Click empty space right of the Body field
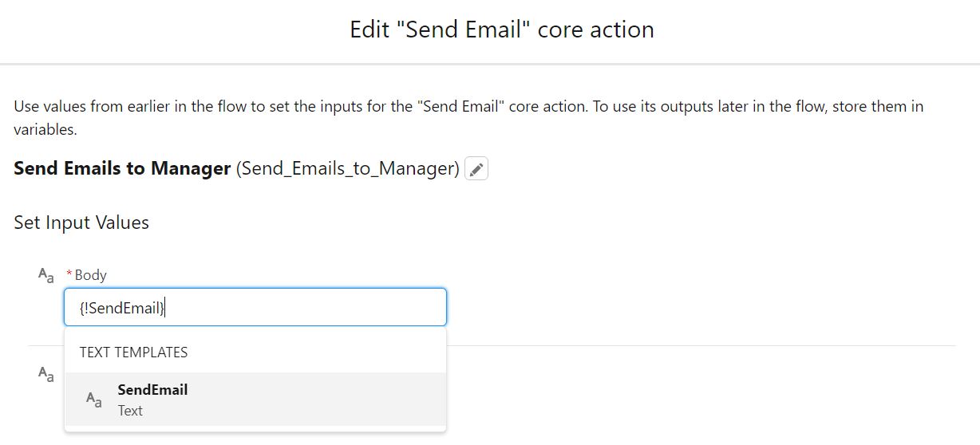The width and height of the screenshot is (980, 445). [702, 307]
